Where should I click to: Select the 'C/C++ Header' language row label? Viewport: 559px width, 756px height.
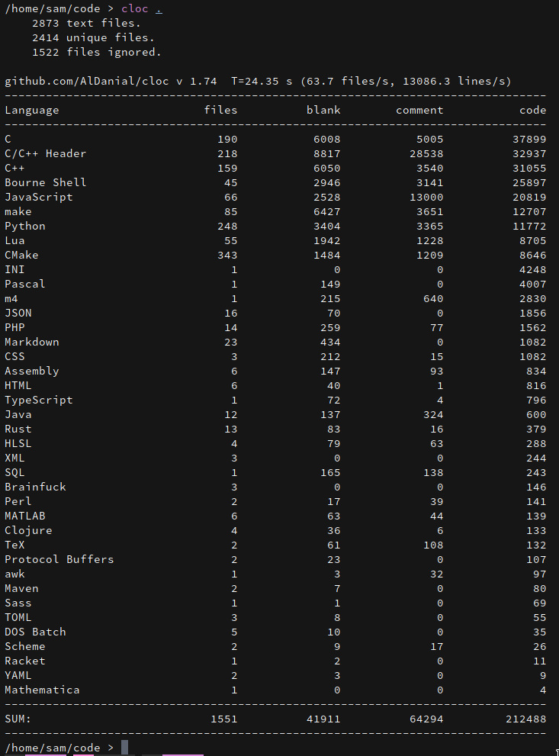(x=46, y=153)
